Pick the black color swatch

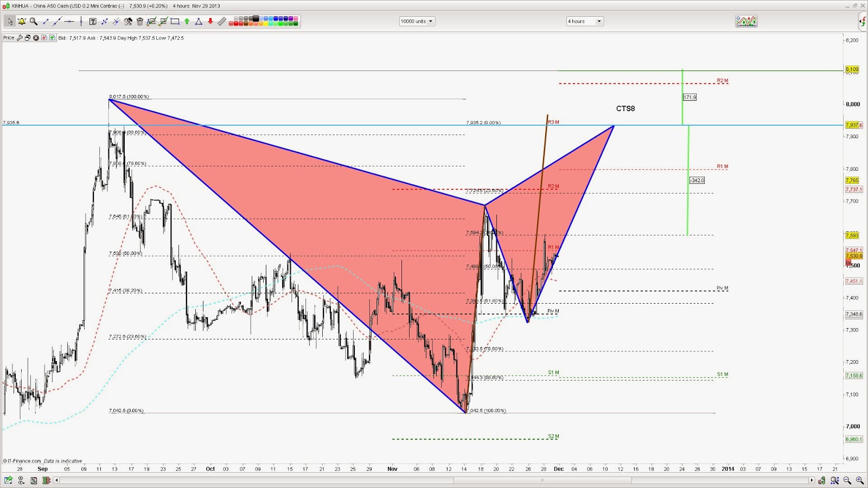tap(256, 19)
